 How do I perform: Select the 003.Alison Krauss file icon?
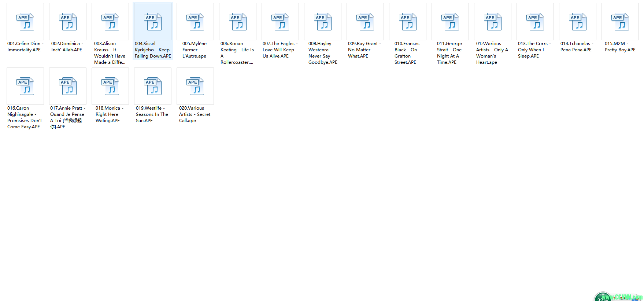click(110, 22)
